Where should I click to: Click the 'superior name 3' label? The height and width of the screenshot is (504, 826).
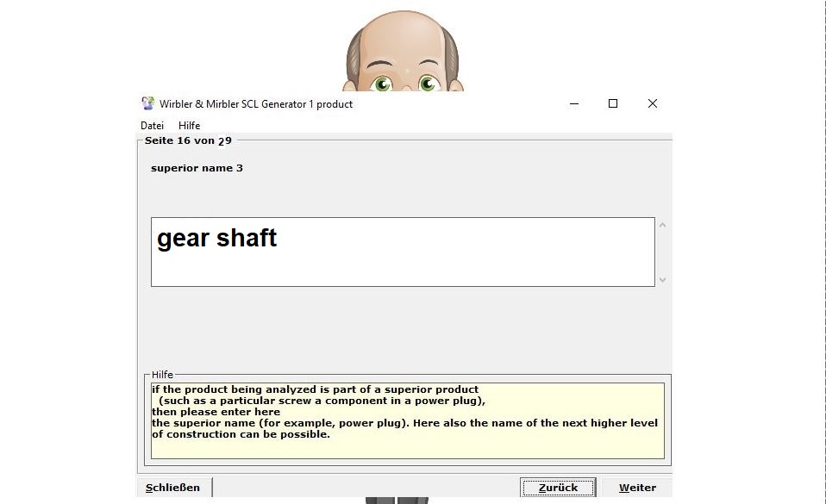click(x=197, y=168)
